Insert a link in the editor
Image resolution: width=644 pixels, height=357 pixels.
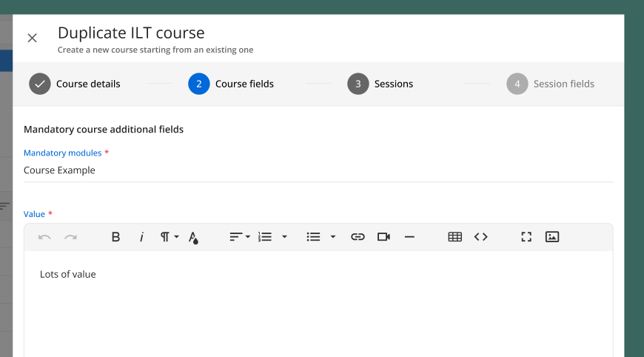click(x=358, y=237)
